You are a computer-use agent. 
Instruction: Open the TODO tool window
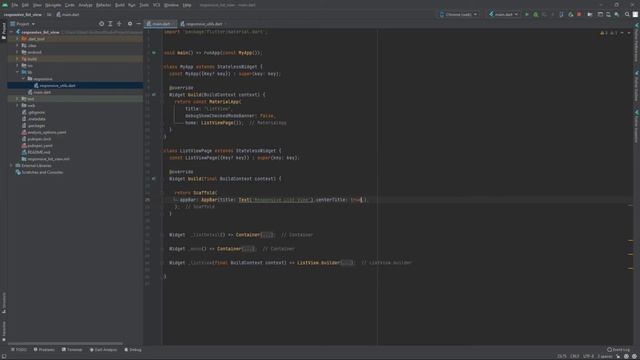click(19, 349)
